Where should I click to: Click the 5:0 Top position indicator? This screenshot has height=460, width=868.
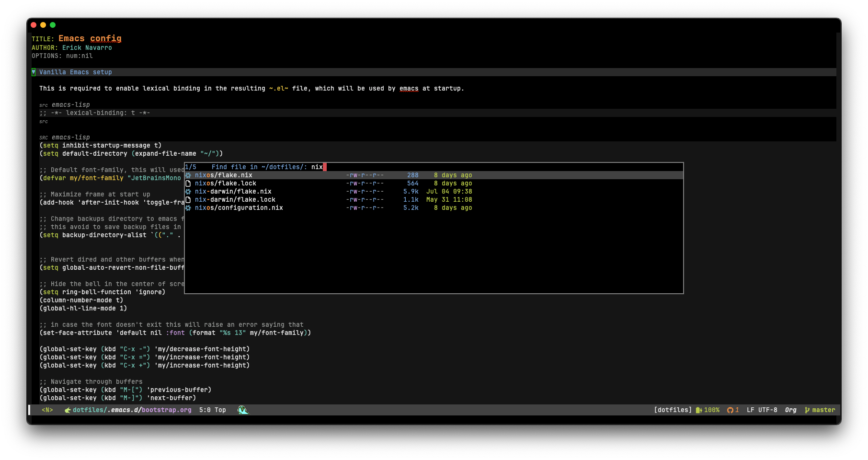tap(213, 410)
